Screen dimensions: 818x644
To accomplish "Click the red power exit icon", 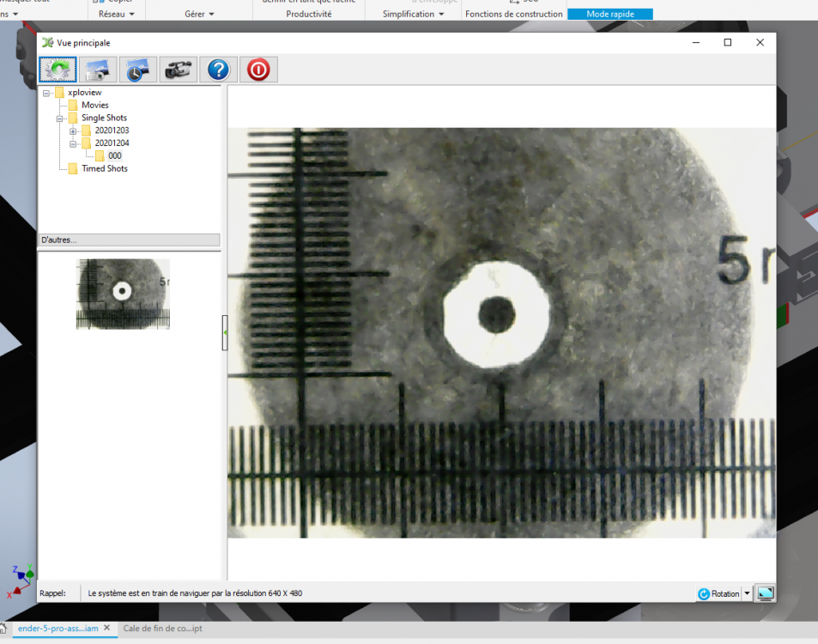I will [258, 70].
